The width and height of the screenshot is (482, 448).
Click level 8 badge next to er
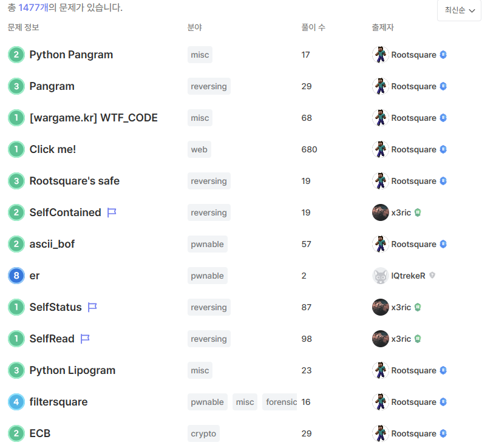coord(16,276)
